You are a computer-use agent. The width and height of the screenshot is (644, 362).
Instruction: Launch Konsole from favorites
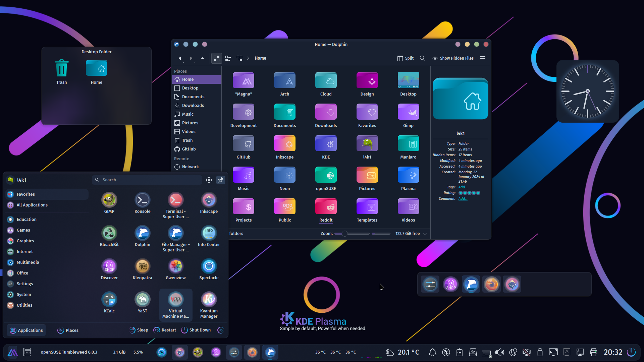[x=142, y=203]
